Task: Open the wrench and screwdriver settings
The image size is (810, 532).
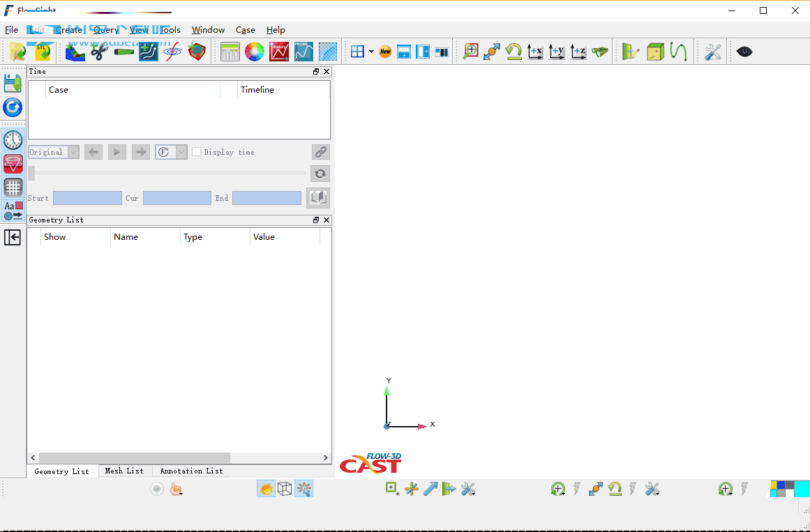Action: 713,52
